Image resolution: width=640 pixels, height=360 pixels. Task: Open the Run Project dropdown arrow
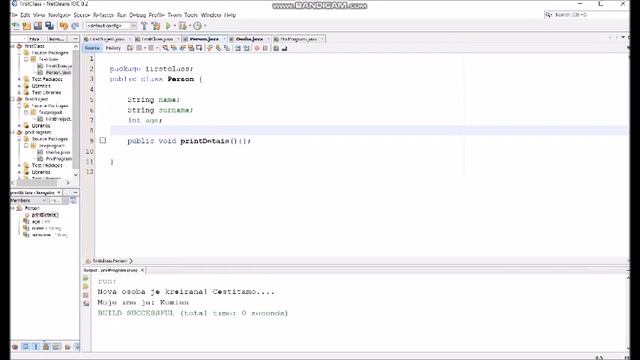point(174,26)
